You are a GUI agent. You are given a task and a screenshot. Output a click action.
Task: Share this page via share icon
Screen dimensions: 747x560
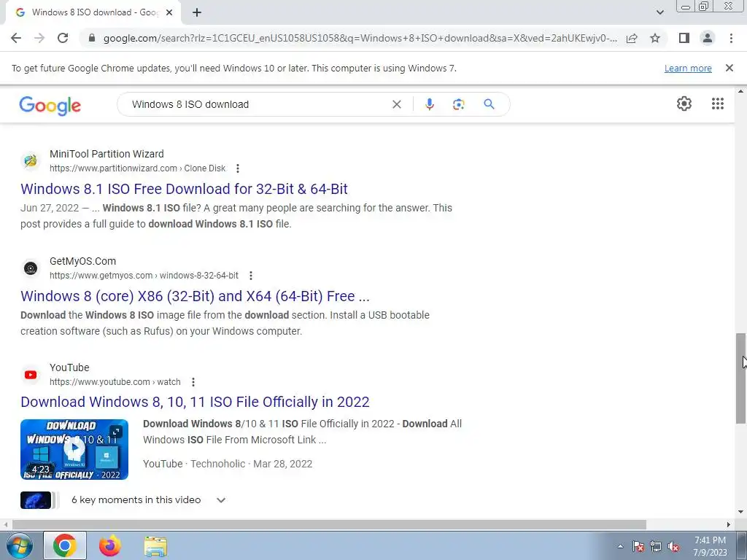(632, 38)
